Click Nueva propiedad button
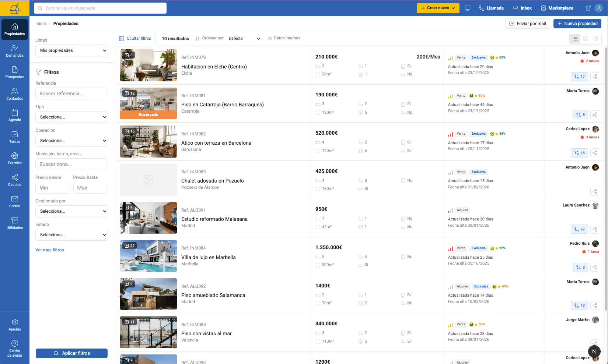The width and height of the screenshot is (608, 364). [x=577, y=24]
